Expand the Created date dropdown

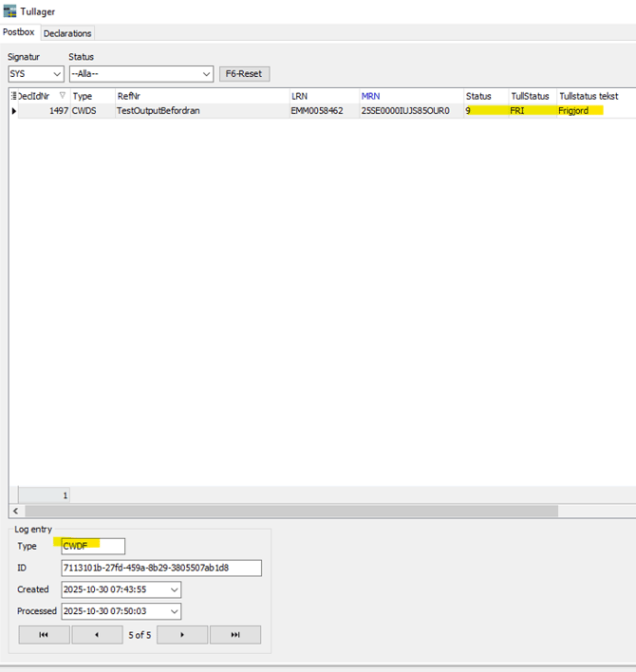coord(173,589)
